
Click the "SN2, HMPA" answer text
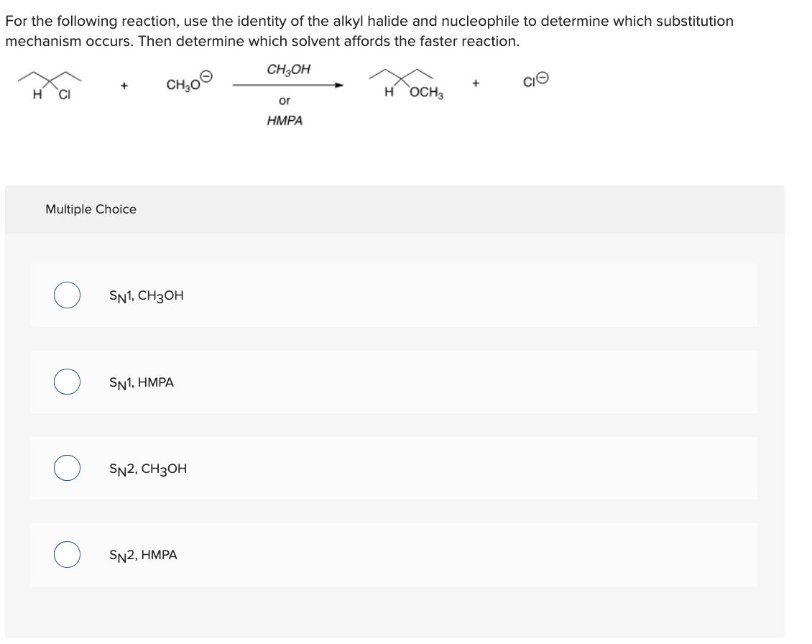[x=142, y=556]
